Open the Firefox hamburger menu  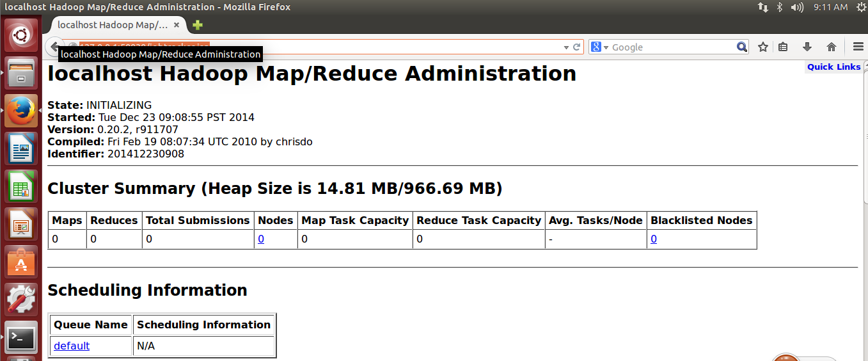858,47
